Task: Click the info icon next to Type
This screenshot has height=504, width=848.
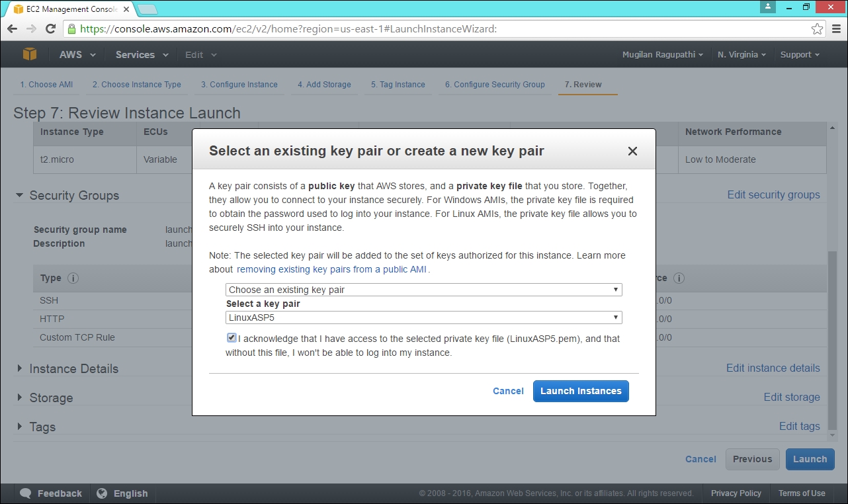Action: (x=73, y=278)
